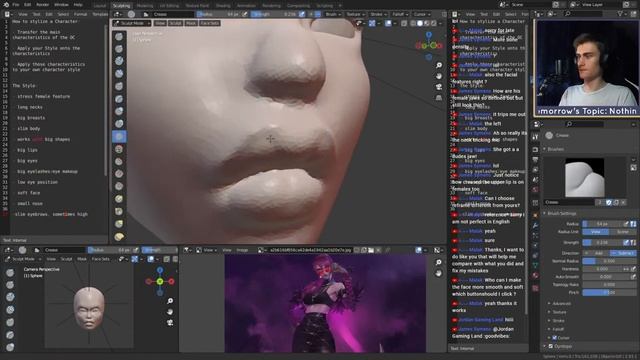The width and height of the screenshot is (640, 360).
Task: Unlink the Crease brush with X button
Action: [x=623, y=202]
